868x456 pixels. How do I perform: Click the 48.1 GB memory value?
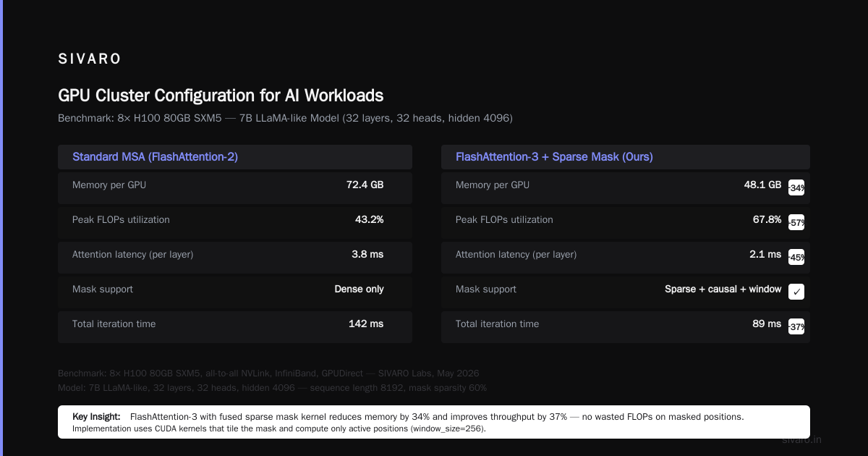(763, 185)
